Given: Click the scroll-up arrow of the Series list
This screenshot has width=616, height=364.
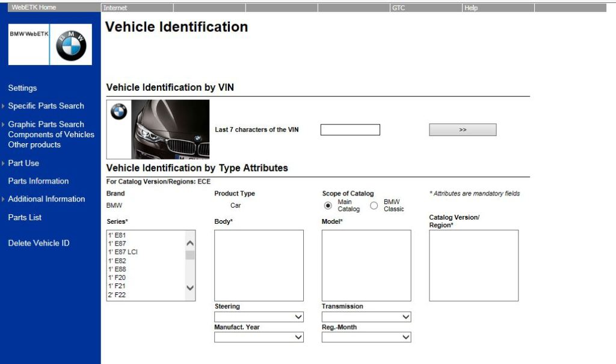Looking at the screenshot, I should click(x=190, y=241).
